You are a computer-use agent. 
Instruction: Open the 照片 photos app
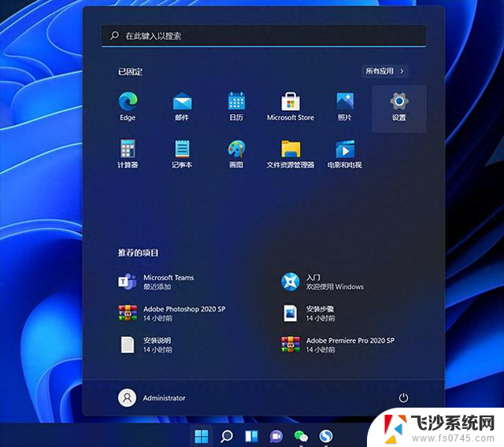coord(345,106)
